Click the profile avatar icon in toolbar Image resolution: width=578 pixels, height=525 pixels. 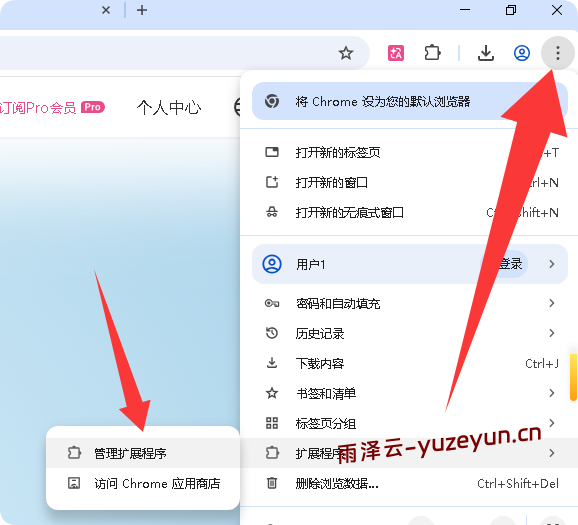522,53
